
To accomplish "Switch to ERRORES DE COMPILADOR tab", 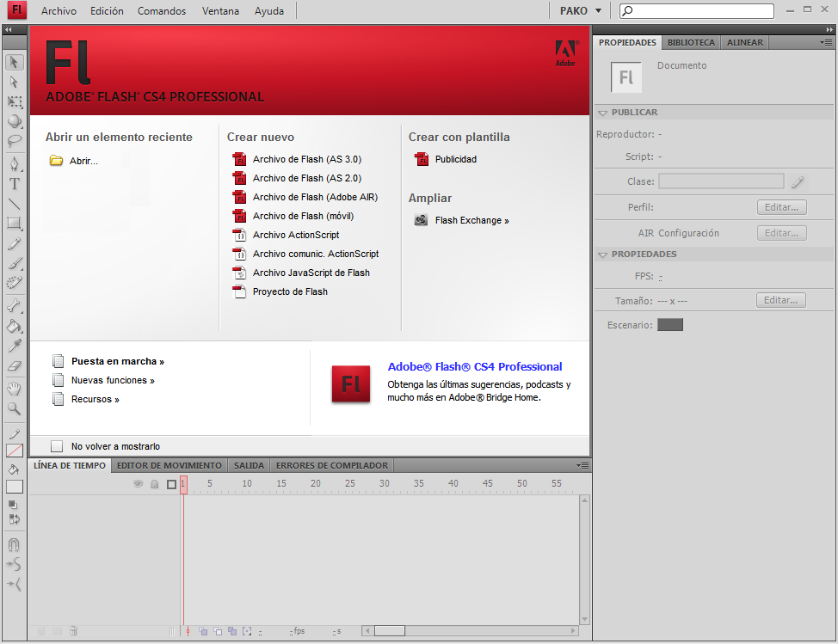I will click(x=332, y=466).
